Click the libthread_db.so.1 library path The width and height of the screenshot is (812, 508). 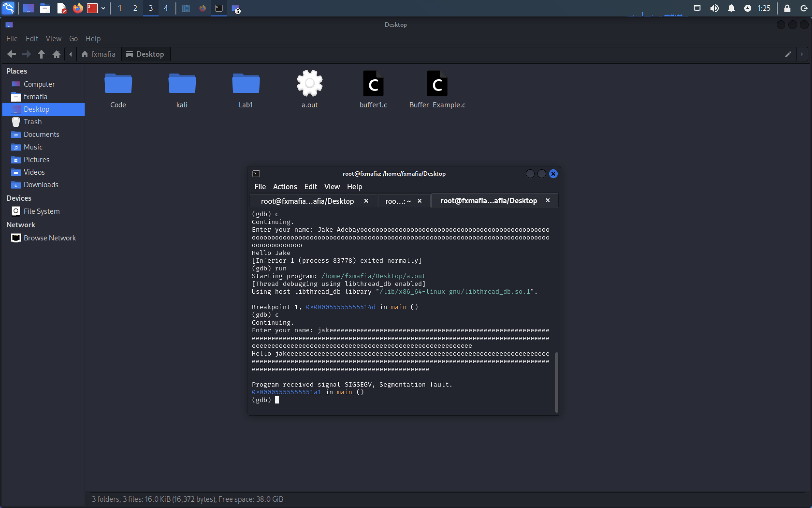click(x=455, y=291)
